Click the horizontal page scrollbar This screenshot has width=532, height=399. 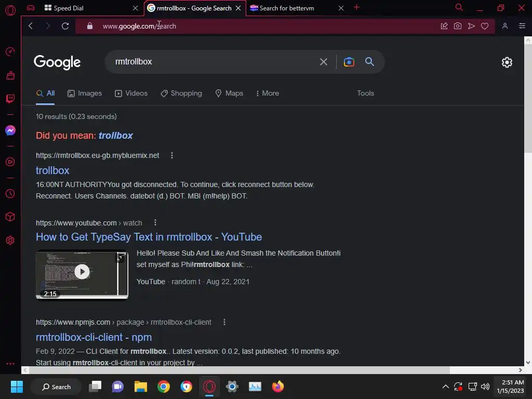pos(239,370)
